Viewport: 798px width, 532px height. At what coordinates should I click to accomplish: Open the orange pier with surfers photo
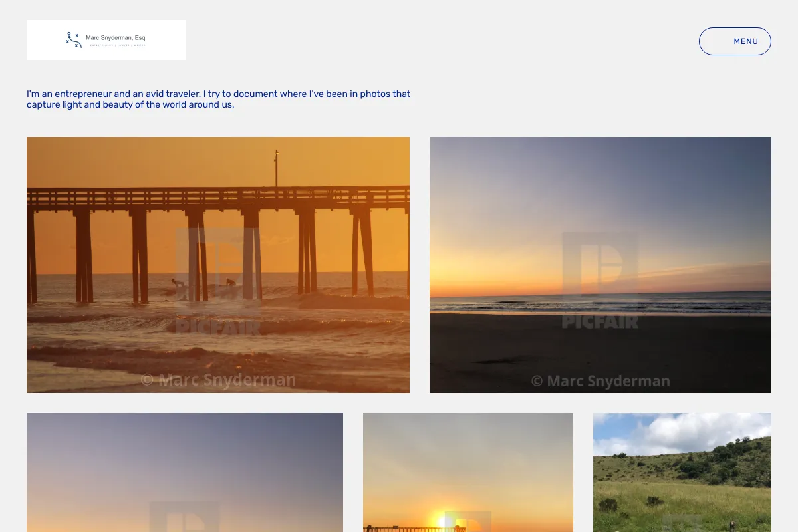pyautogui.click(x=218, y=265)
